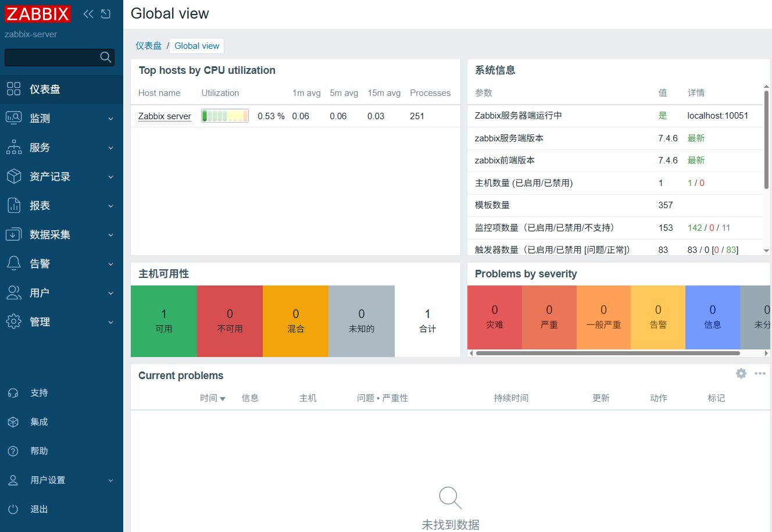This screenshot has height=532, width=772.
Task: Click the 严重 severity tile
Action: click(x=549, y=317)
